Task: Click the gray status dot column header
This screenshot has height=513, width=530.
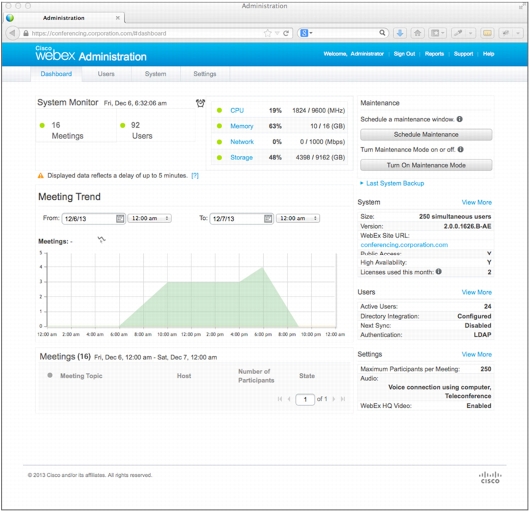Action: click(x=50, y=375)
